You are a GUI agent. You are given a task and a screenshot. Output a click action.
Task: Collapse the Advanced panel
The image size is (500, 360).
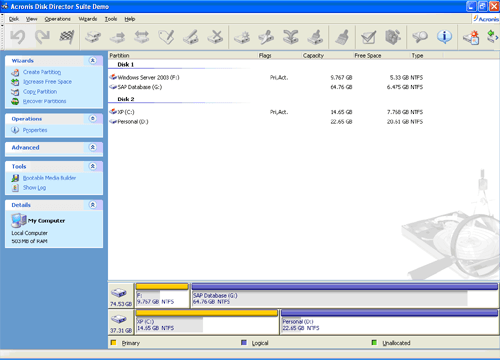click(x=93, y=147)
